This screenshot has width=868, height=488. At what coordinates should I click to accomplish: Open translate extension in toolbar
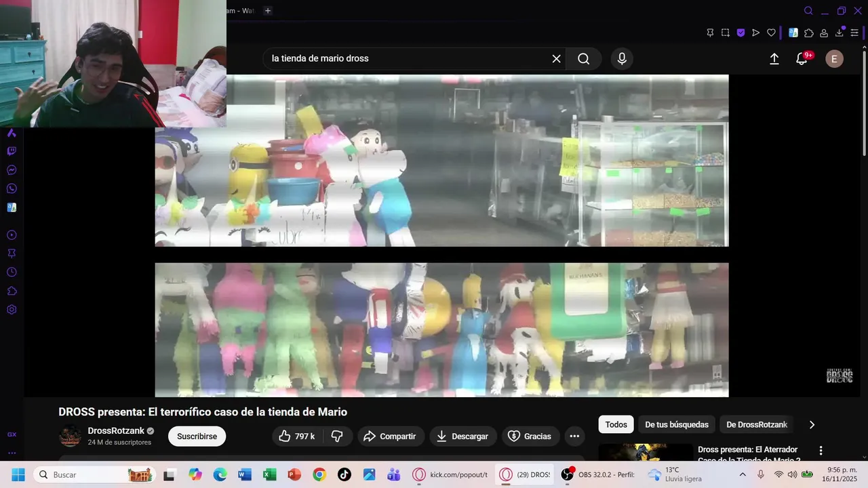793,33
